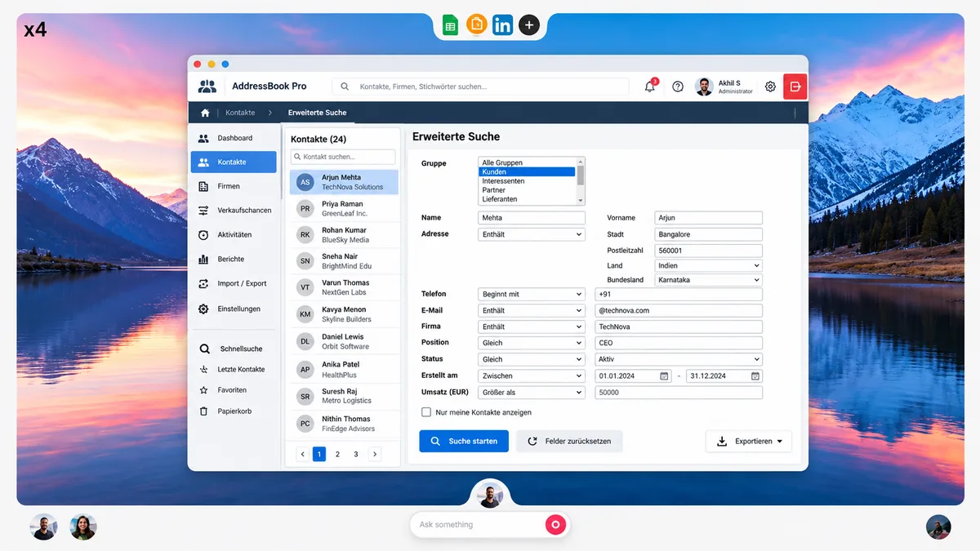The width and height of the screenshot is (980, 551).
Task: Open the Status value dropdown showing Aktiv
Action: (679, 359)
